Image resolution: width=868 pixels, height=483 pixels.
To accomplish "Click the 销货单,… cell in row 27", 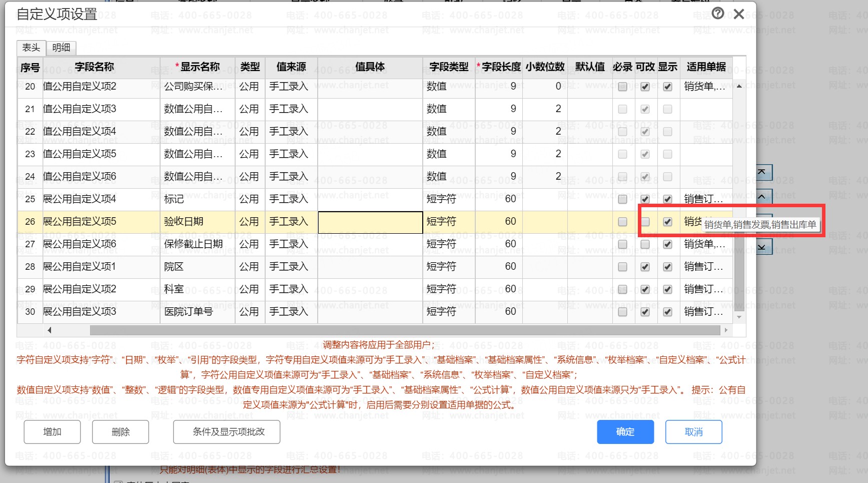I will [706, 244].
